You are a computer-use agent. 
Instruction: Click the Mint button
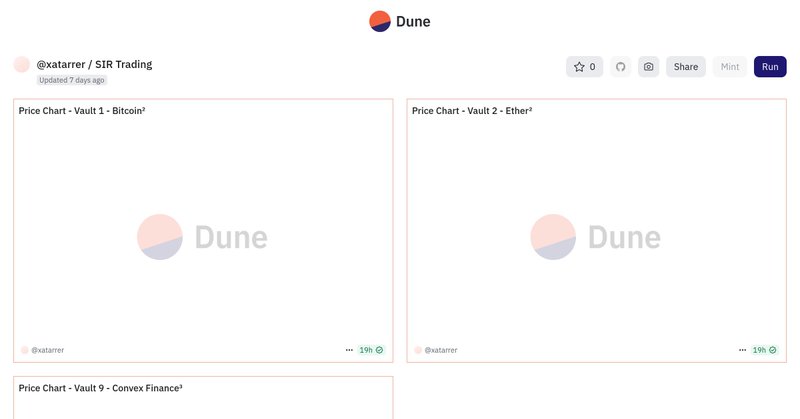click(x=730, y=67)
